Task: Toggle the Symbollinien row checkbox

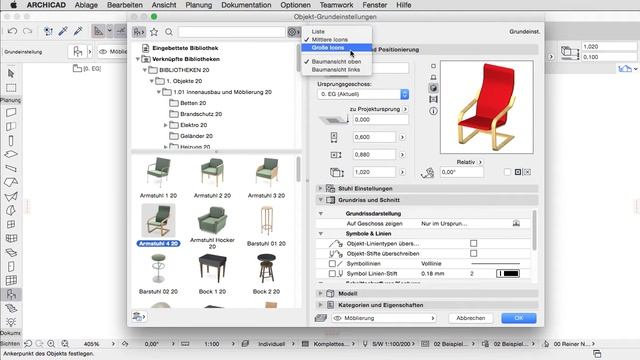Action: point(332,264)
